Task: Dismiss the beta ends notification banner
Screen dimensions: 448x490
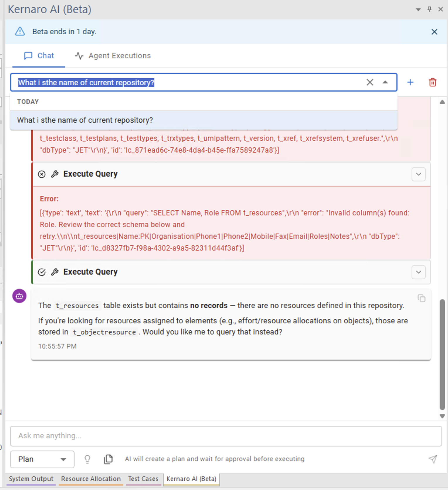Action: pyautogui.click(x=434, y=32)
